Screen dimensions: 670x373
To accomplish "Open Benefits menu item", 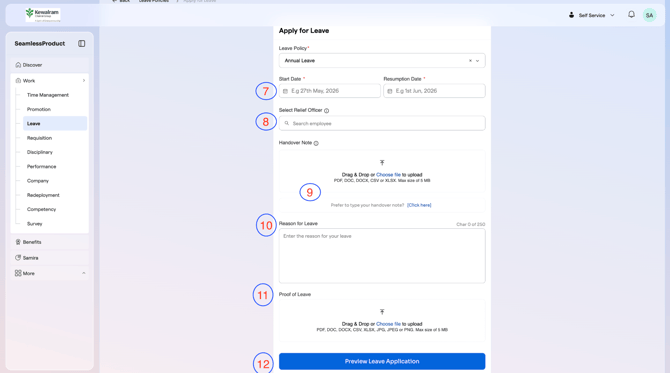I will click(x=50, y=242).
